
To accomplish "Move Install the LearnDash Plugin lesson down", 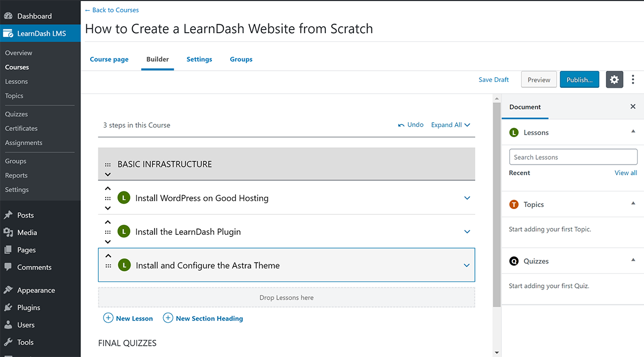I will coord(108,242).
